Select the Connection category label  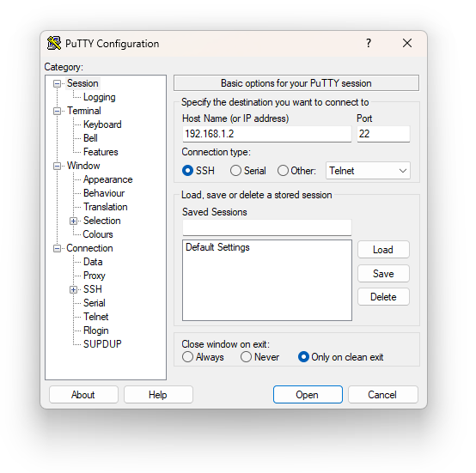(x=89, y=248)
